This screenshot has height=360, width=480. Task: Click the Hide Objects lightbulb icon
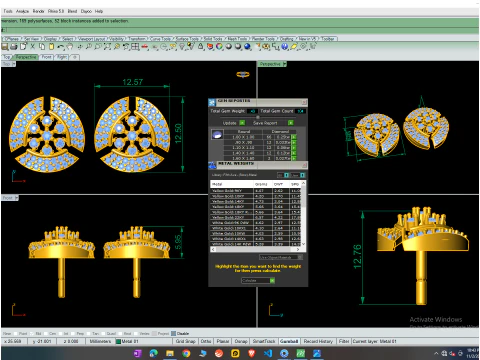coord(182,47)
